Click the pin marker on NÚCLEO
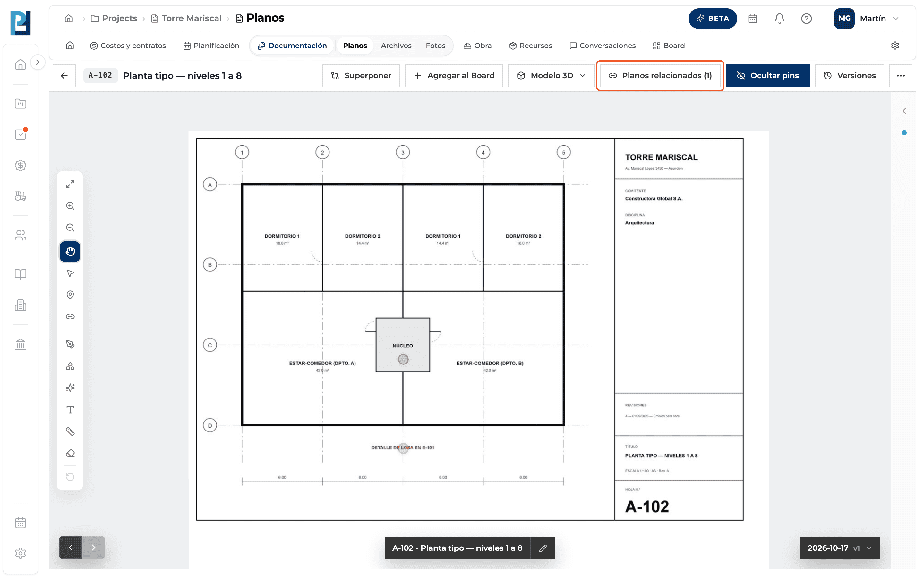 403,359
